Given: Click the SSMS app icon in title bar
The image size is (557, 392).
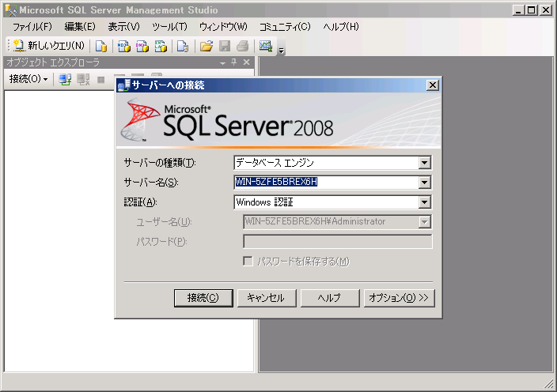Looking at the screenshot, I should pyautogui.click(x=10, y=10).
